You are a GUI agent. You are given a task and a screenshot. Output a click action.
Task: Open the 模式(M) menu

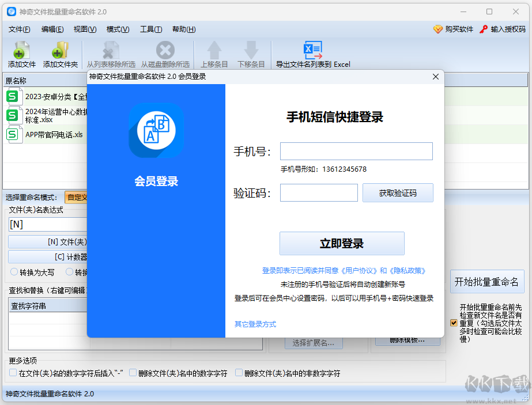click(x=117, y=29)
